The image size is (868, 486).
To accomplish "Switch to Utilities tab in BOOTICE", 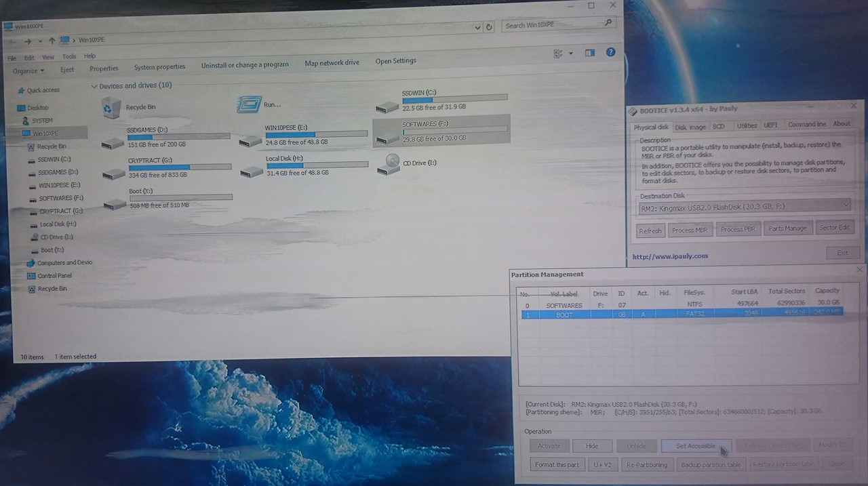I will click(747, 125).
